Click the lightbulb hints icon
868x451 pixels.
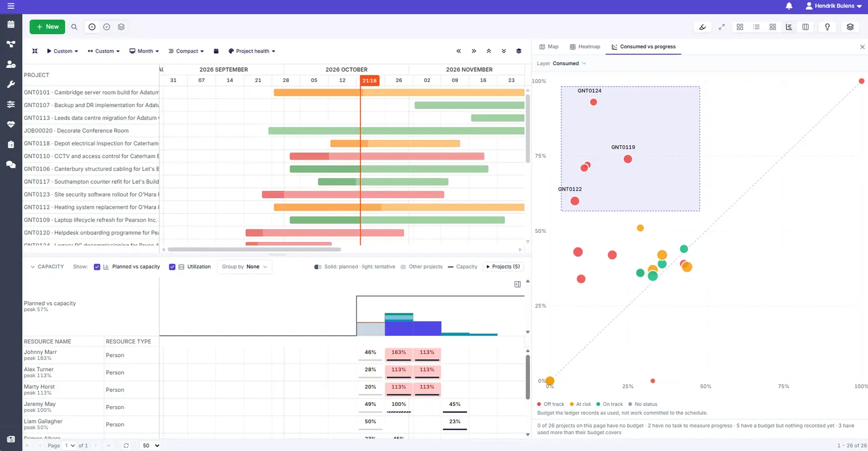(x=827, y=27)
